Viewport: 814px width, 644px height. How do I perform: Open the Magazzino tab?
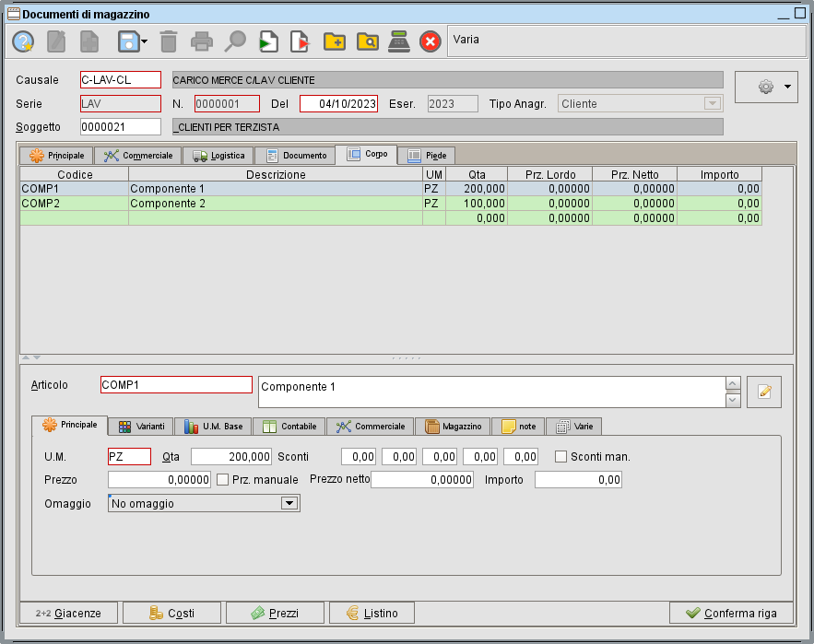453,427
